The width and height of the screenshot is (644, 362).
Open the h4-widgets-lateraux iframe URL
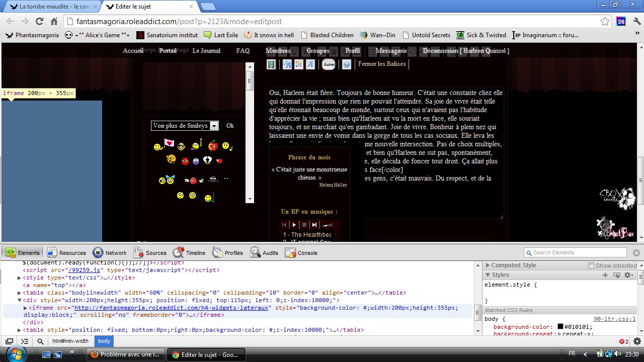171,308
